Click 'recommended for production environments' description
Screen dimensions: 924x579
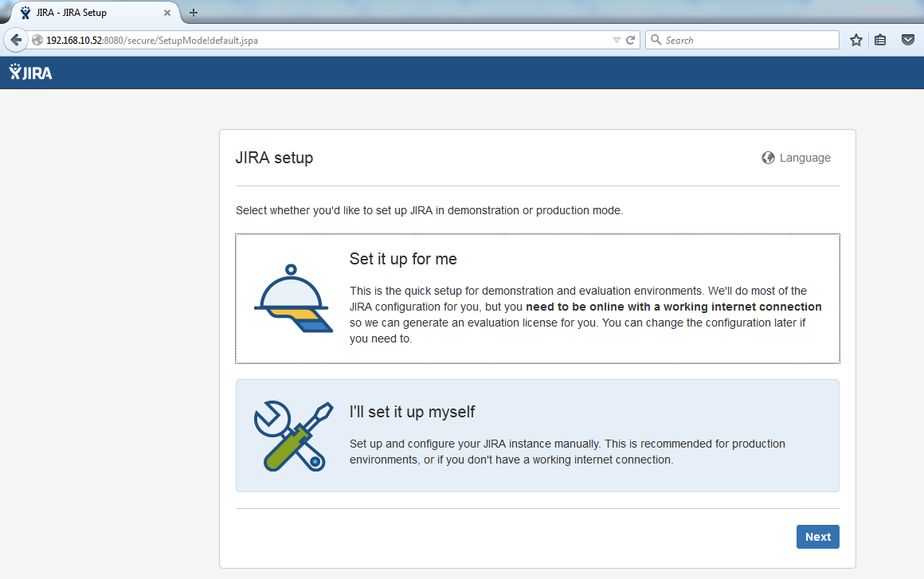click(567, 452)
